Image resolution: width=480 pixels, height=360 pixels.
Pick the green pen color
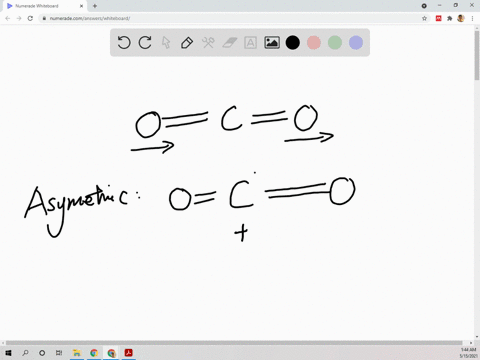tap(335, 43)
